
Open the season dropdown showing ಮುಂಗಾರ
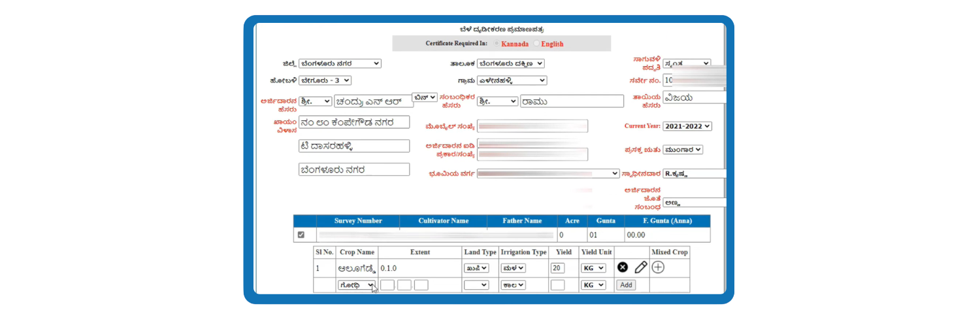[x=683, y=150]
